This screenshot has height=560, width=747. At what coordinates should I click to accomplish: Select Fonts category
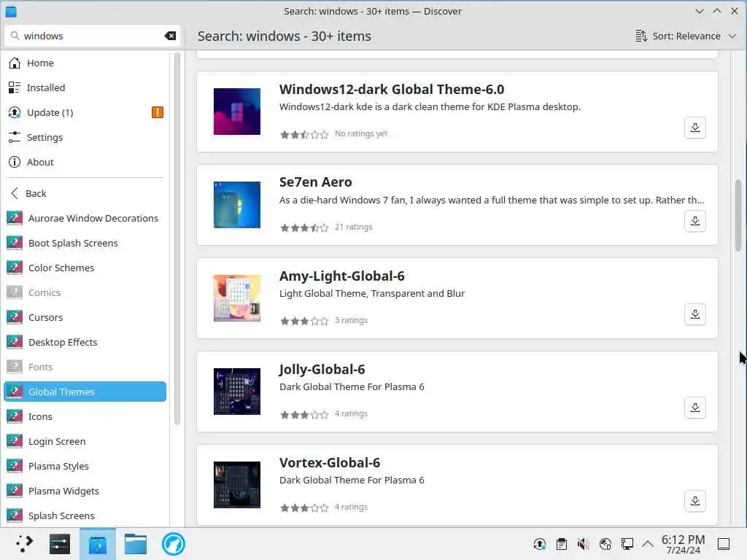tap(85, 367)
